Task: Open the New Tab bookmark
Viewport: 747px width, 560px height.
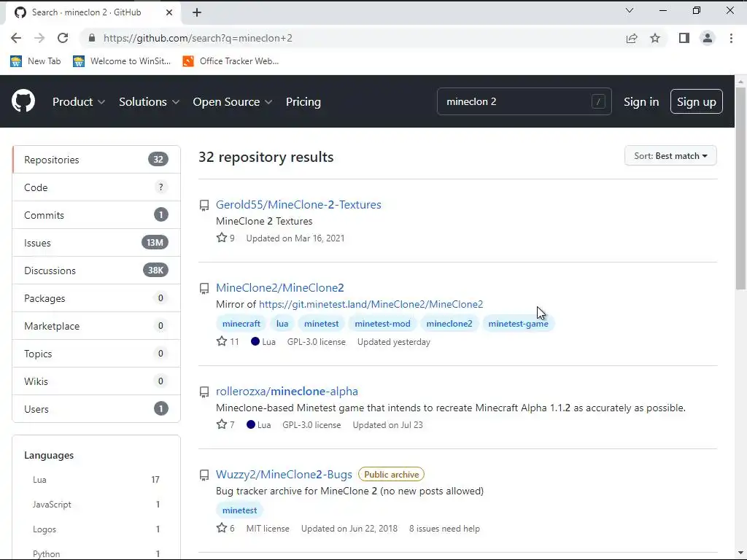Action: (x=36, y=61)
